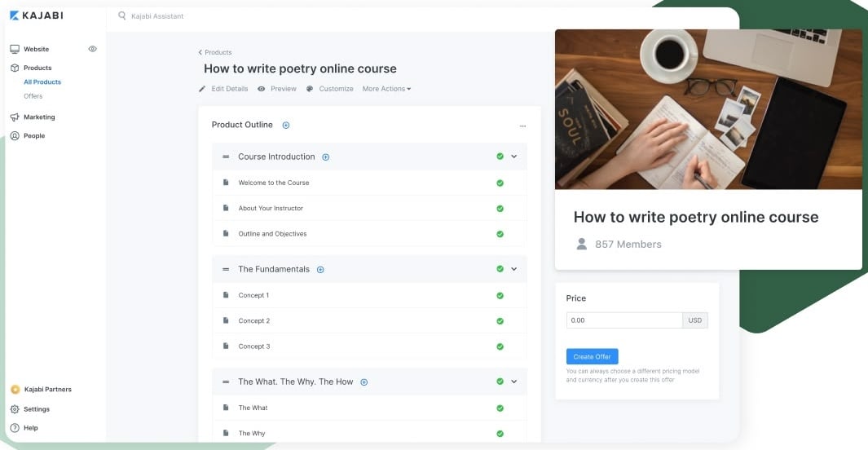Add lesson to The What. The Why. The How

pyautogui.click(x=364, y=382)
